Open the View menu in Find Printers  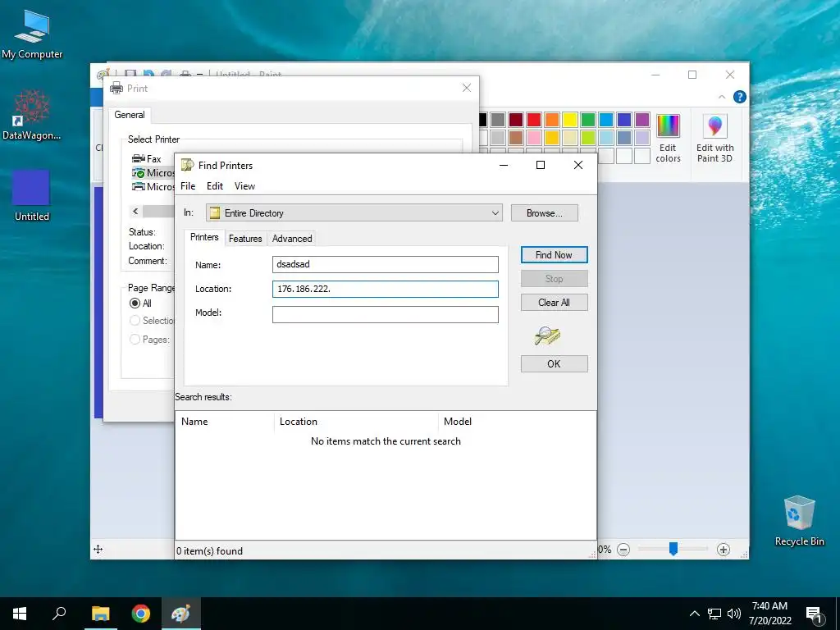244,186
